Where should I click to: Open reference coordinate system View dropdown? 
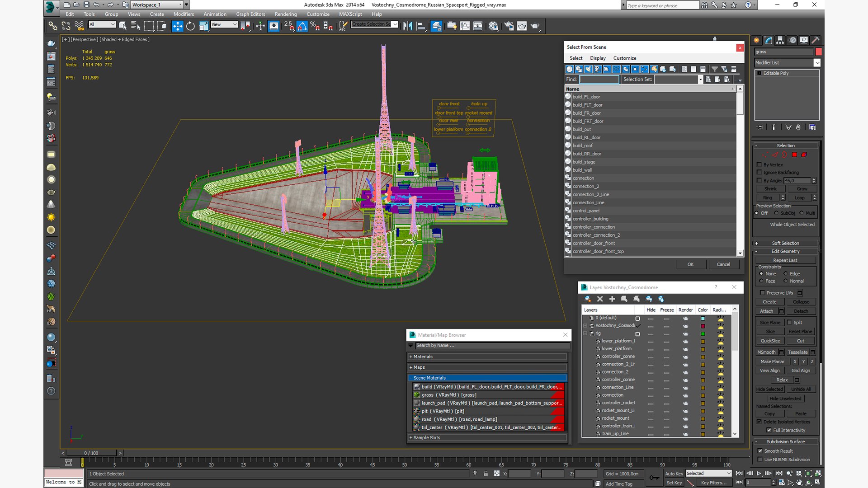[x=224, y=24]
